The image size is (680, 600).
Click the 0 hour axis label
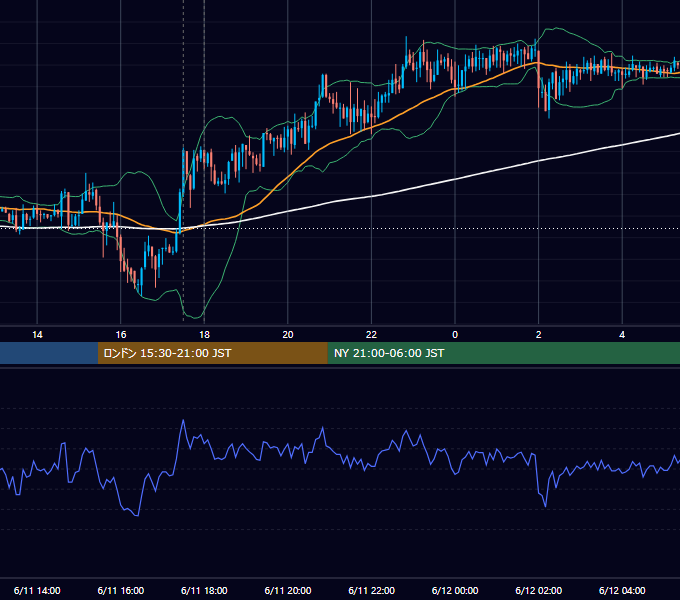[x=455, y=335]
